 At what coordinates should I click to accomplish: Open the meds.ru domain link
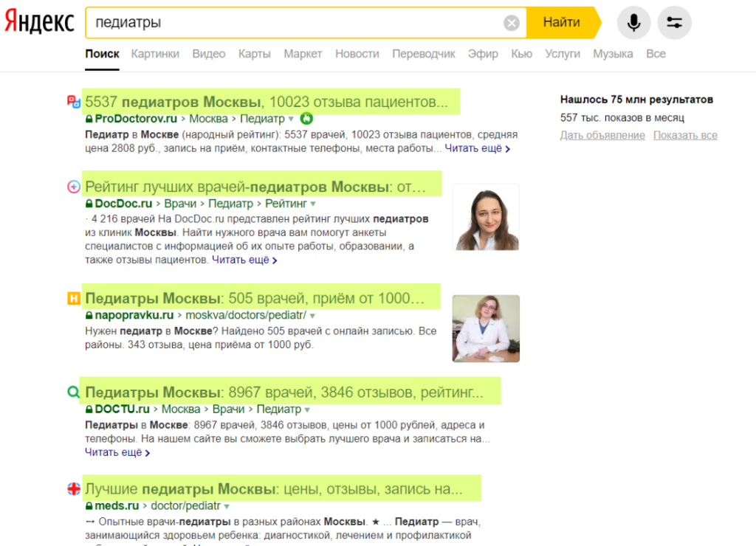(117, 506)
